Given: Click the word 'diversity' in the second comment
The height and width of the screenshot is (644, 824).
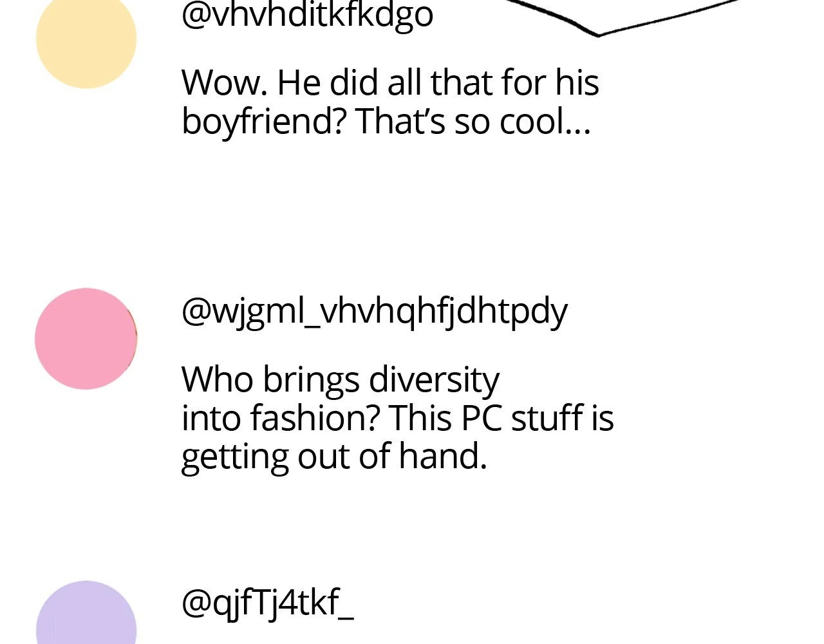Looking at the screenshot, I should click(434, 380).
